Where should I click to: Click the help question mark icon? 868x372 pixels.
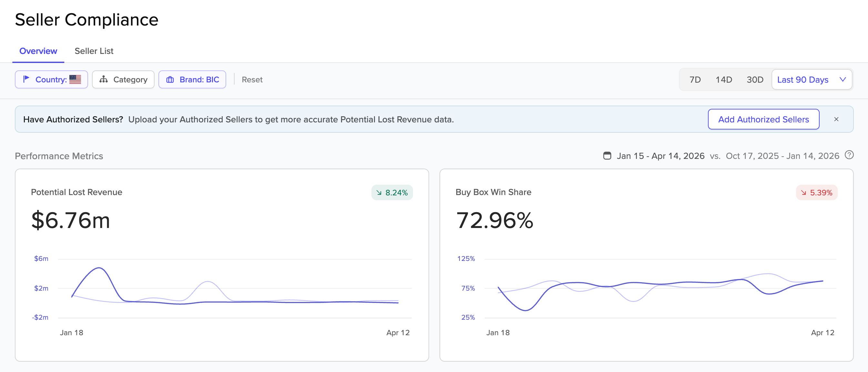click(849, 155)
